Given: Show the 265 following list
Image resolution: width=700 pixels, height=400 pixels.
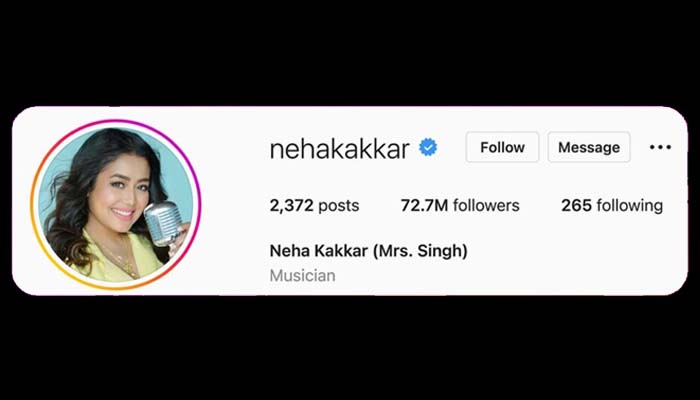Looking at the screenshot, I should point(612,205).
